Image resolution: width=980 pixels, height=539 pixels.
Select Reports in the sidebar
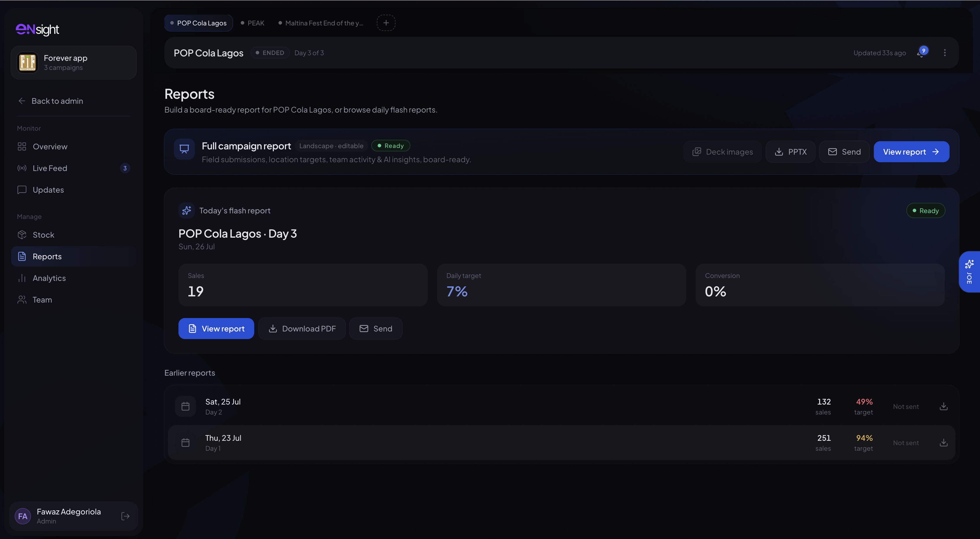click(x=74, y=257)
